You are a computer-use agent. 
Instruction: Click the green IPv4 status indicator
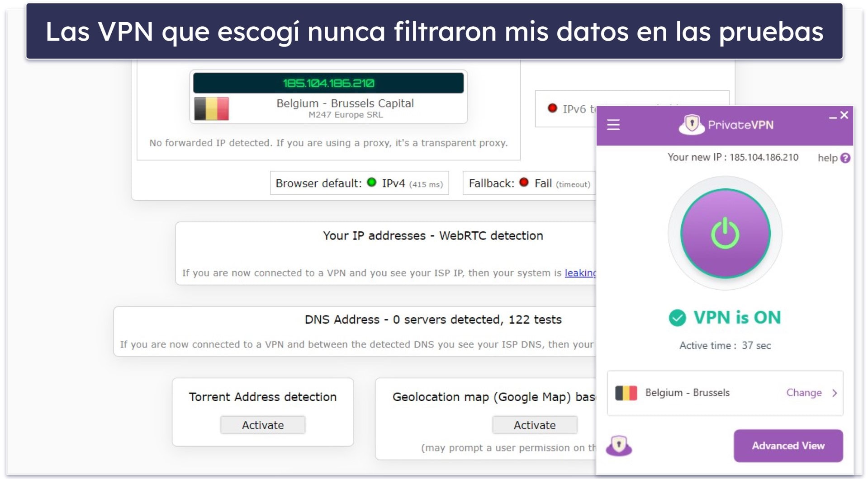click(371, 182)
